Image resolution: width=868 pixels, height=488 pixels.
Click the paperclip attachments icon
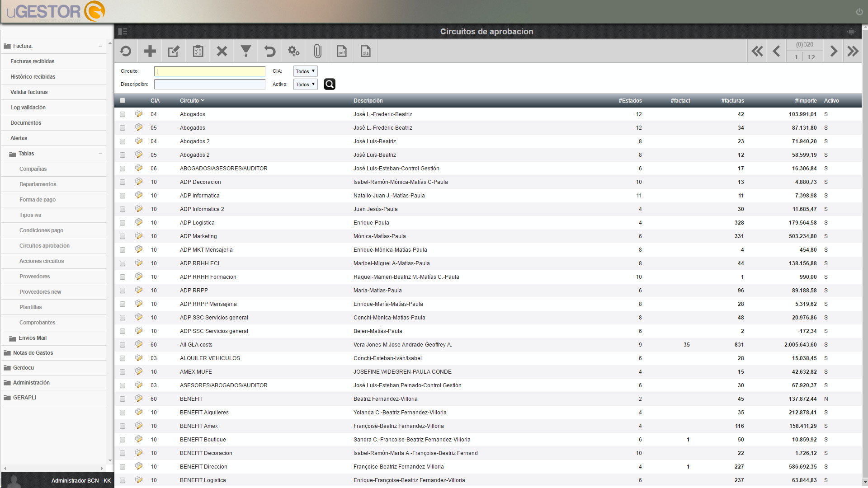[317, 51]
